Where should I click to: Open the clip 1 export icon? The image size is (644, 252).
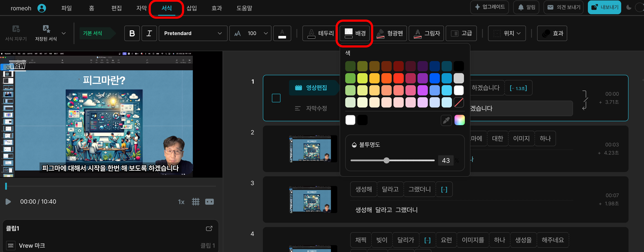coord(209,229)
